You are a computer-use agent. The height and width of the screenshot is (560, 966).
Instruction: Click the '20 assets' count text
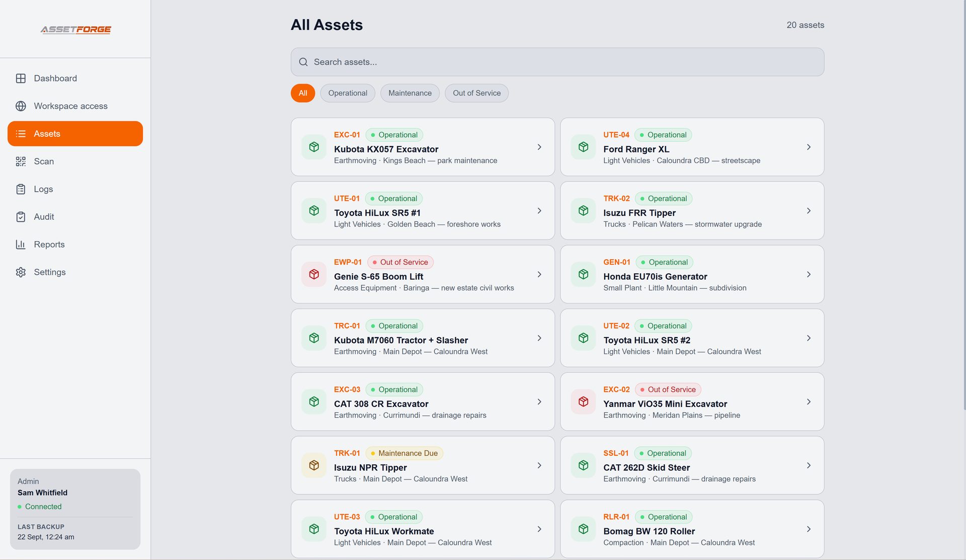point(805,25)
